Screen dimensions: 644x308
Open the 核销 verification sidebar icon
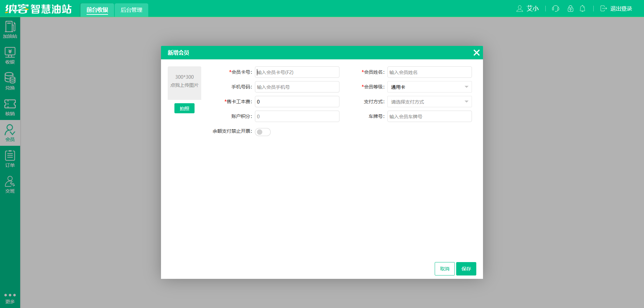(x=10, y=107)
